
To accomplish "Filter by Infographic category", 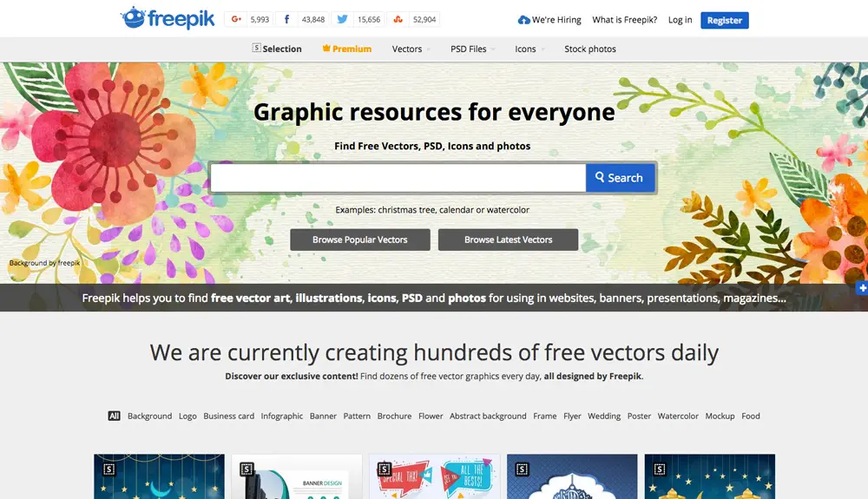I will 282,416.
